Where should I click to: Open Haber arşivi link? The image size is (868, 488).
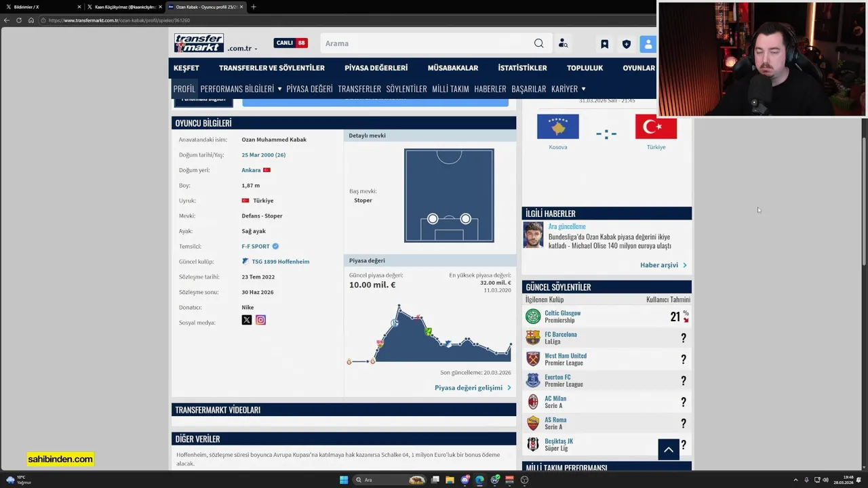pos(663,265)
